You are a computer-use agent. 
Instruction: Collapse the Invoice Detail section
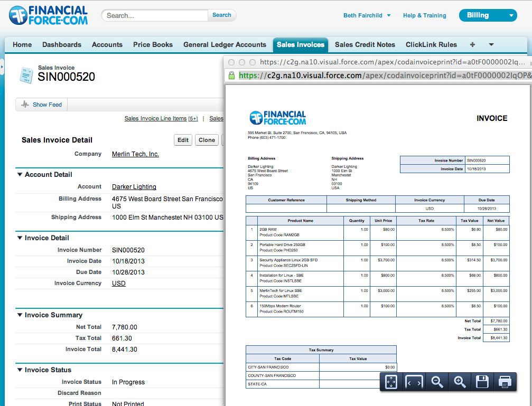point(20,238)
